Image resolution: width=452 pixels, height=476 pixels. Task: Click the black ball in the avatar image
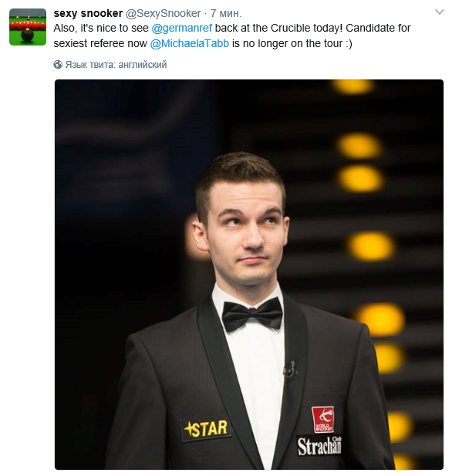pos(27,35)
